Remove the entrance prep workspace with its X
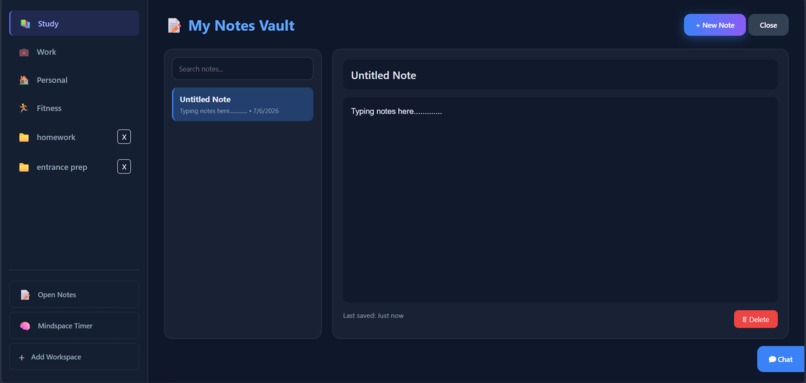Screen dimensions: 806x383 (x=124, y=167)
